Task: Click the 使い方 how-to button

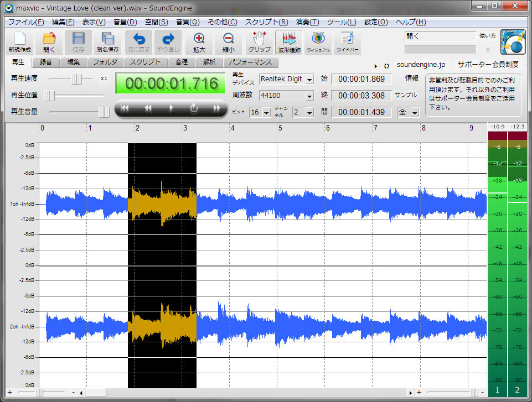Action: point(487,35)
